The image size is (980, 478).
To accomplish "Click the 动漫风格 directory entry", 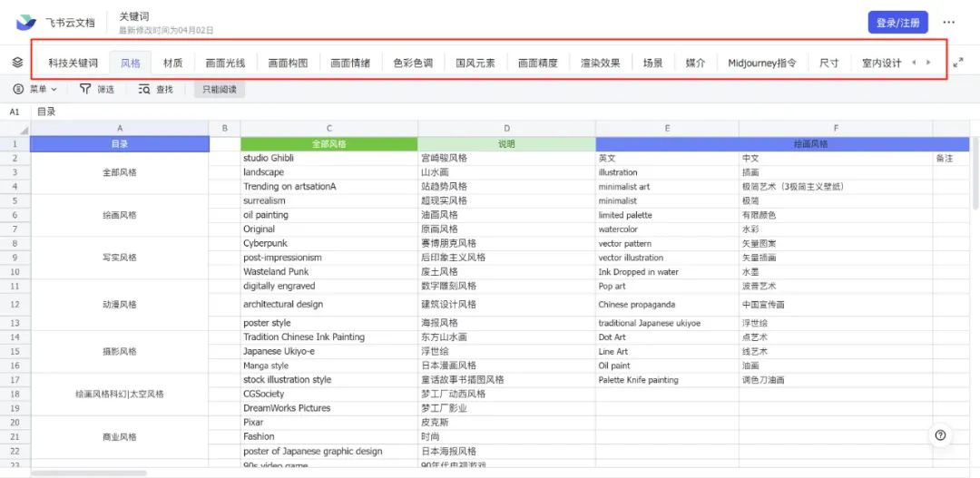I will point(120,304).
